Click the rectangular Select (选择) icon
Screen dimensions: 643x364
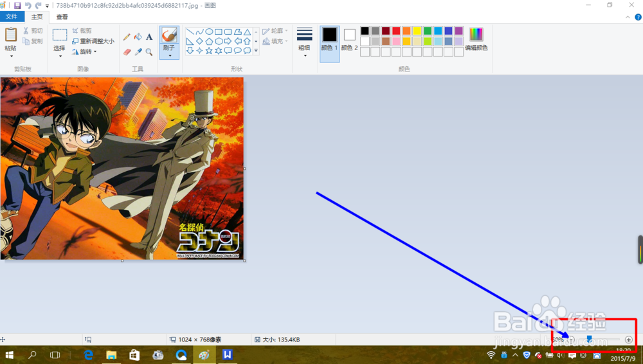click(x=59, y=35)
